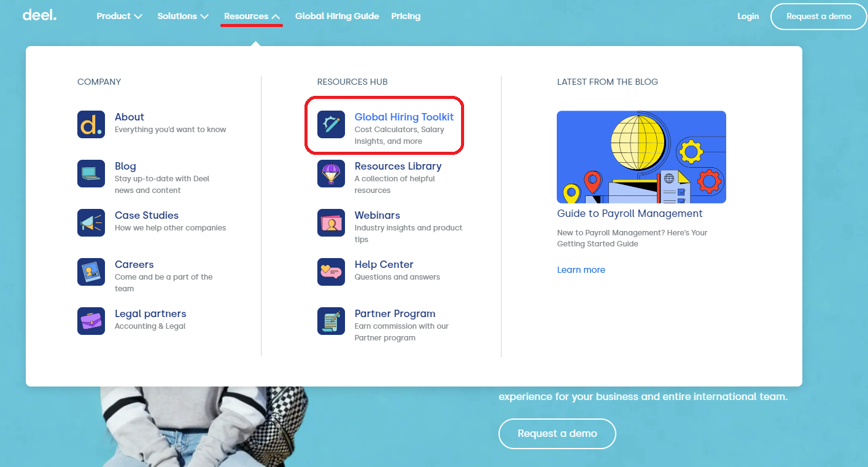Click the Global Hiring Toolkit icon

click(x=331, y=124)
